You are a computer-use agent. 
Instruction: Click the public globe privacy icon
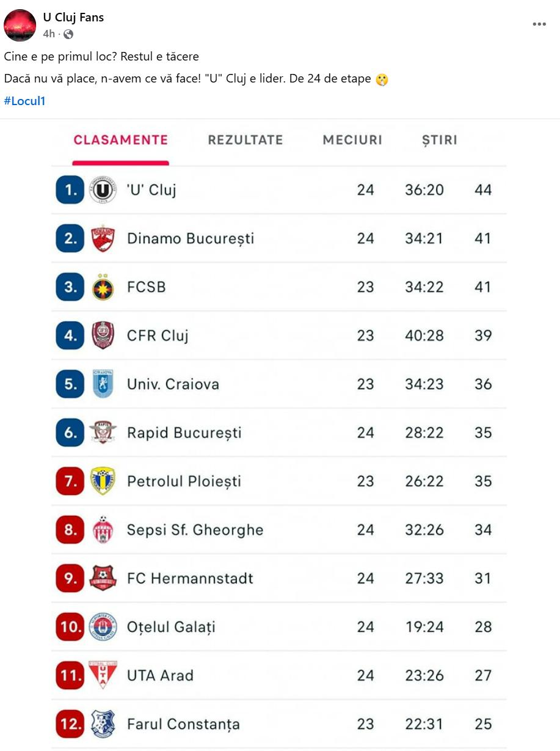(68, 34)
